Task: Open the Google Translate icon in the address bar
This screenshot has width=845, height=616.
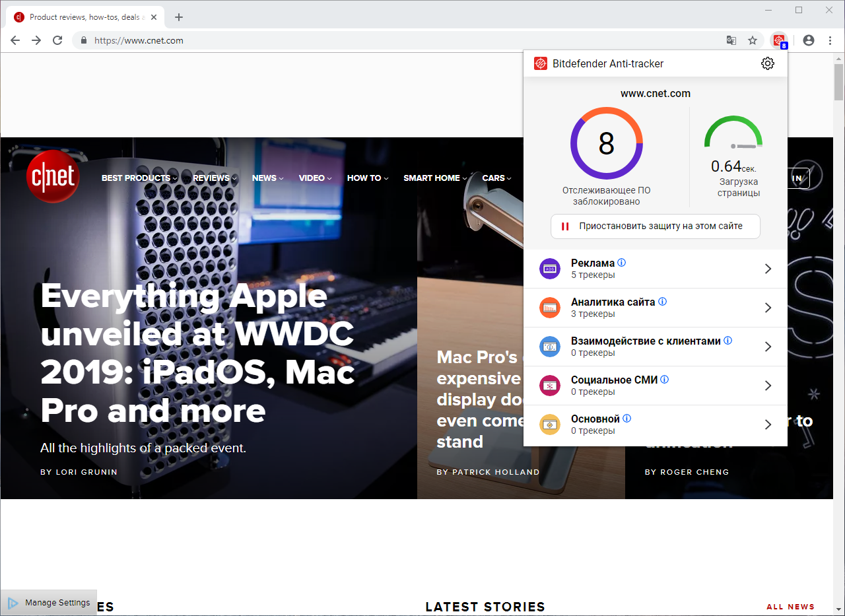Action: tap(731, 40)
